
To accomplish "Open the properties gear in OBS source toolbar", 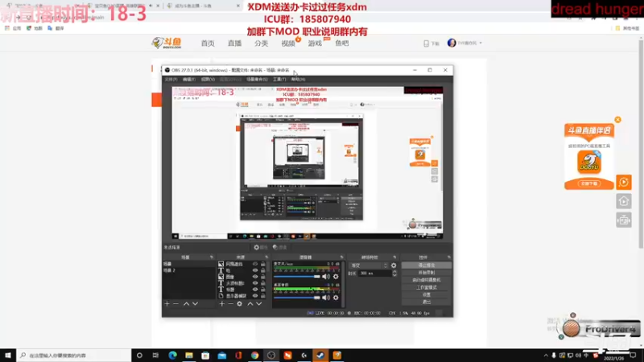I will [260, 248].
